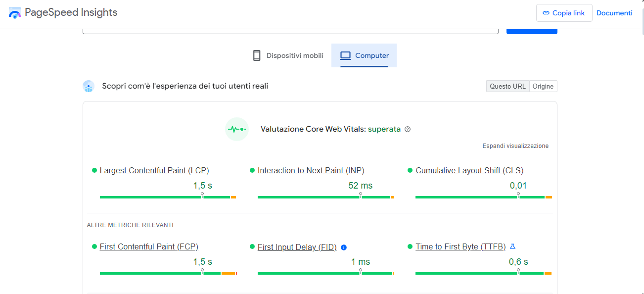Viewport: 644px width, 294px height.
Task: Open Time to First Byte (TTFB) link
Action: pos(460,246)
